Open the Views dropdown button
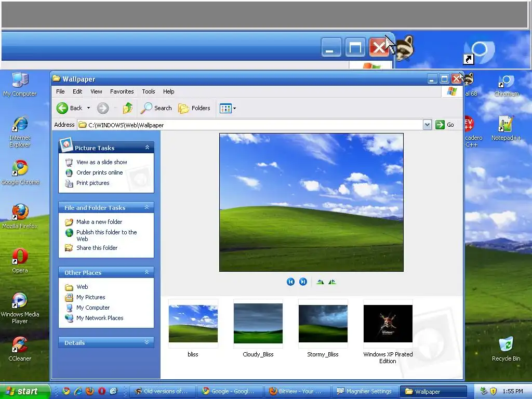 click(228, 108)
